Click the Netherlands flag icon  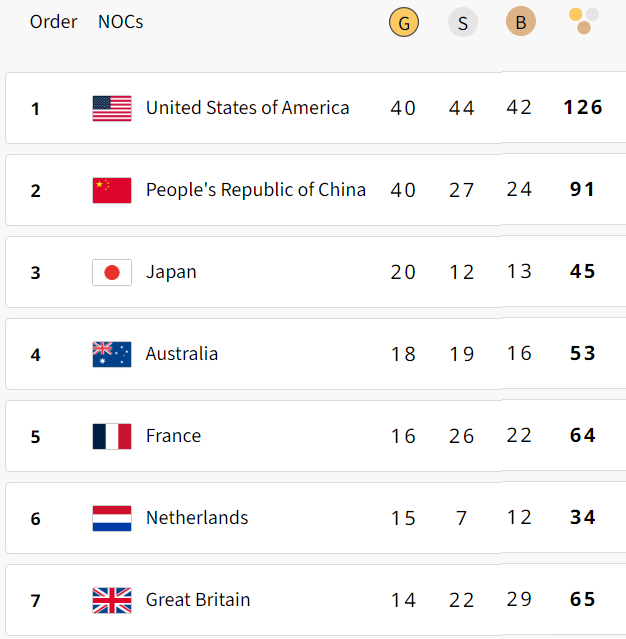tap(112, 518)
